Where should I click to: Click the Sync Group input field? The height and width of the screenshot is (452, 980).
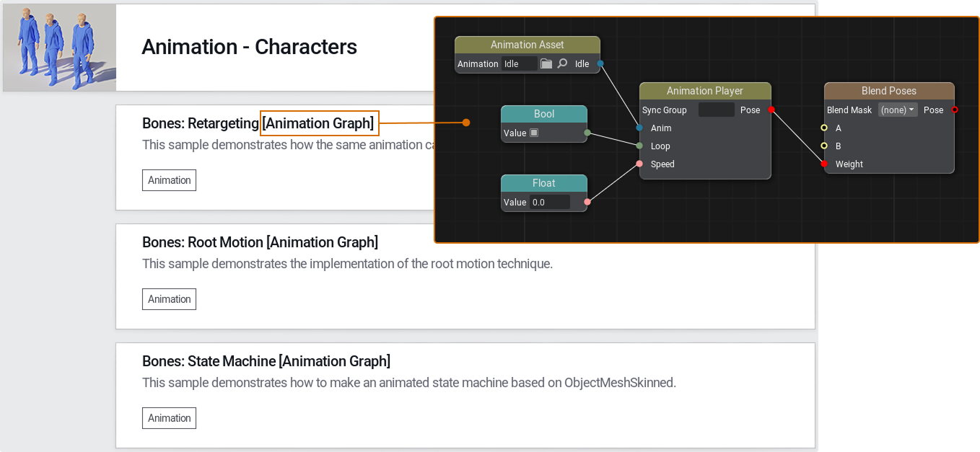717,110
